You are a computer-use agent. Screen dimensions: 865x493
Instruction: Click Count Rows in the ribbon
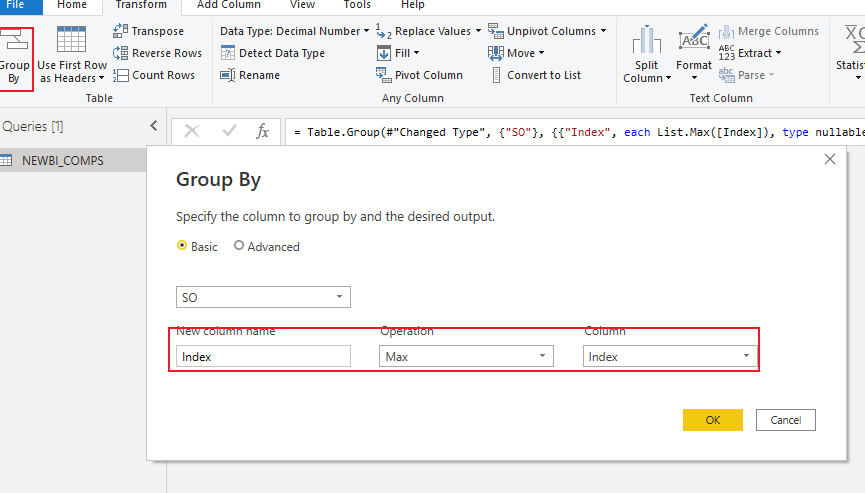(154, 75)
